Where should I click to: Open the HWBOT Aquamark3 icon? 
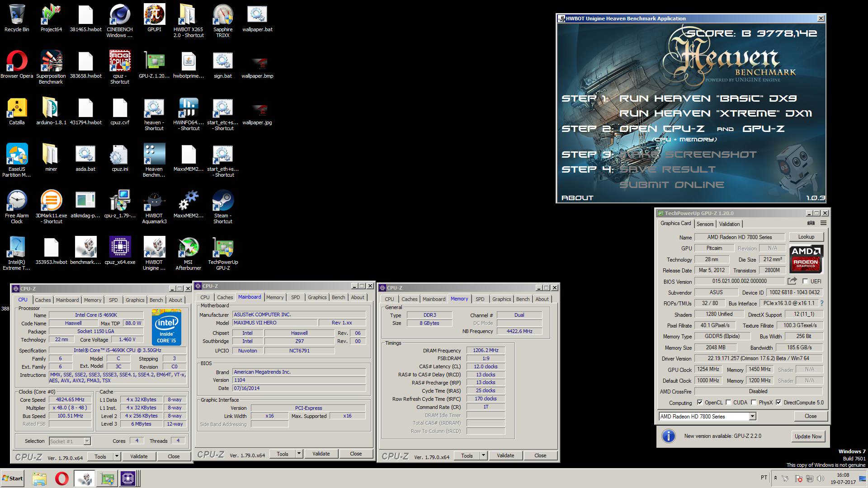(154, 207)
